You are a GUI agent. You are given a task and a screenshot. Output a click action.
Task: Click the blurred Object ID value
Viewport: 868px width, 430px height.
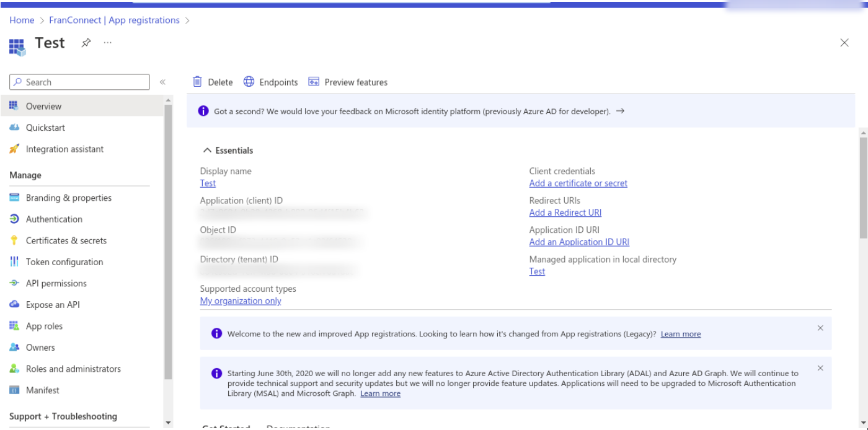(x=281, y=242)
